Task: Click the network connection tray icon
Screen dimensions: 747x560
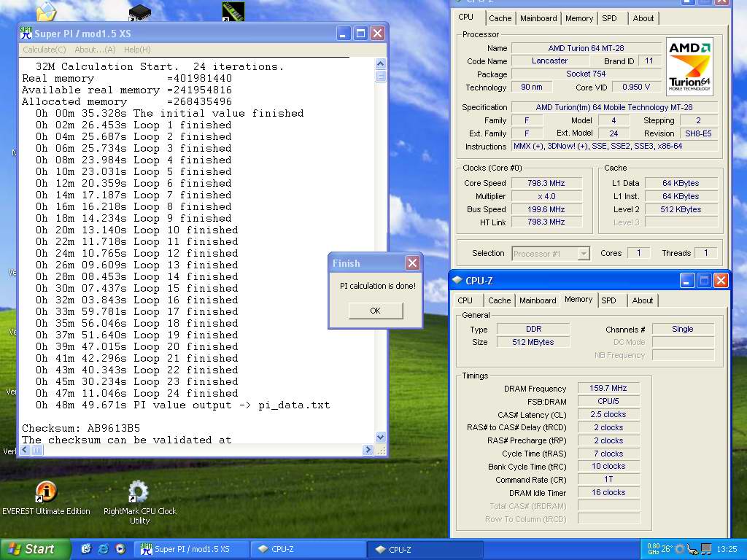Action: 693,549
